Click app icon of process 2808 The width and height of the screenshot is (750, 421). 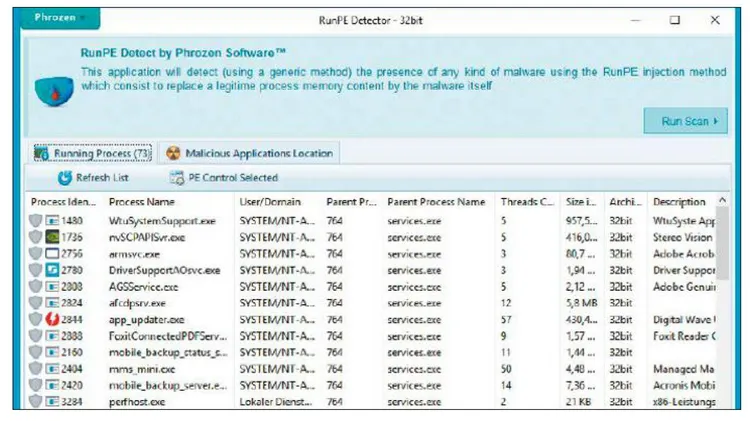52,287
